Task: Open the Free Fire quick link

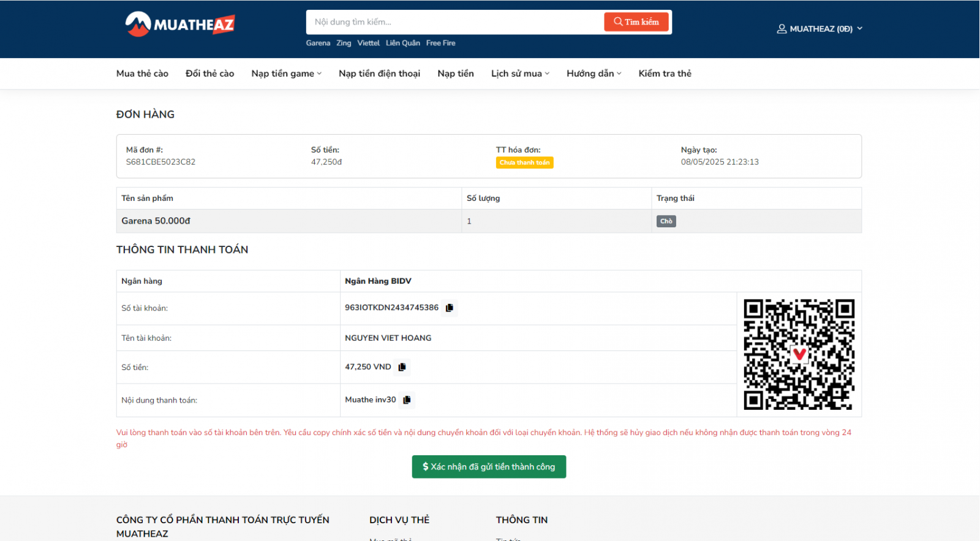Action: (440, 43)
